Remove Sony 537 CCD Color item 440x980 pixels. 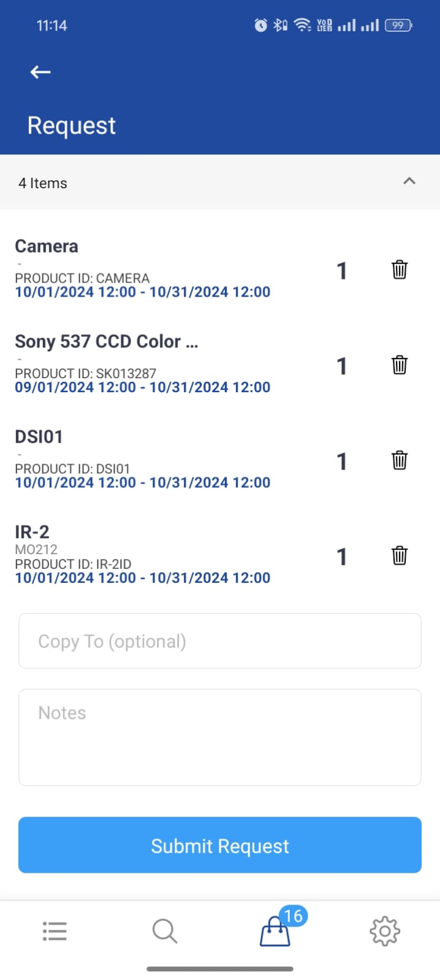[x=399, y=365]
